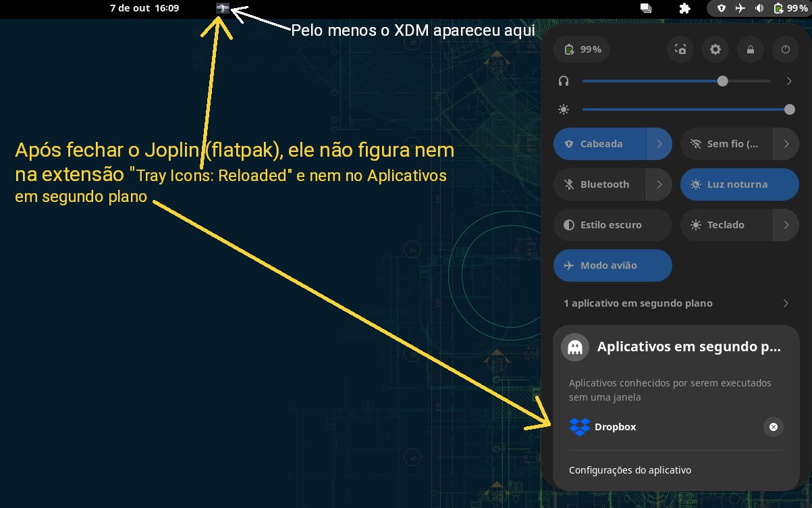Viewport: 812px width, 508px height.
Task: Lock the screen with padlock icon
Action: click(751, 49)
